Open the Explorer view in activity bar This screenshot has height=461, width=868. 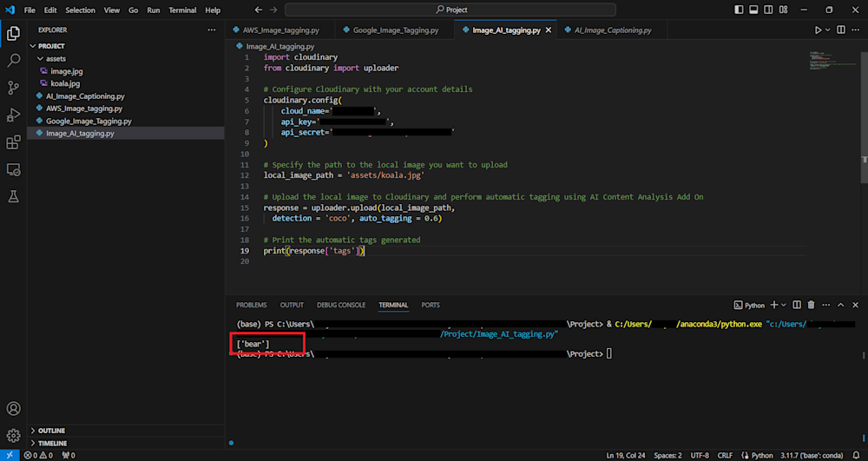[x=13, y=34]
